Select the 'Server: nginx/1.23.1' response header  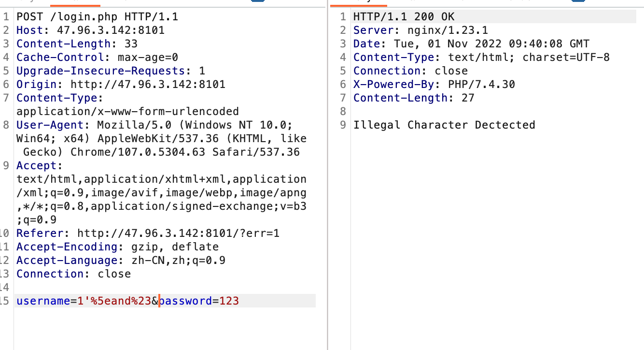coord(421,30)
